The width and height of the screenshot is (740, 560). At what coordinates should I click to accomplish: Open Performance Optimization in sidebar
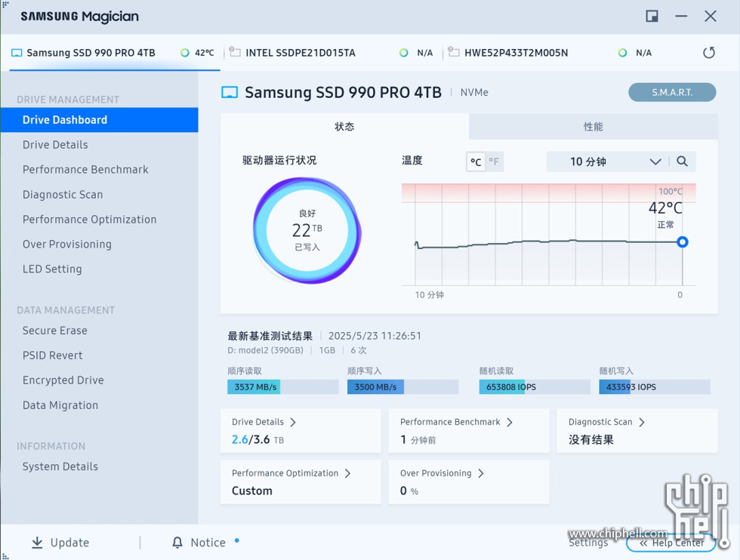click(89, 220)
